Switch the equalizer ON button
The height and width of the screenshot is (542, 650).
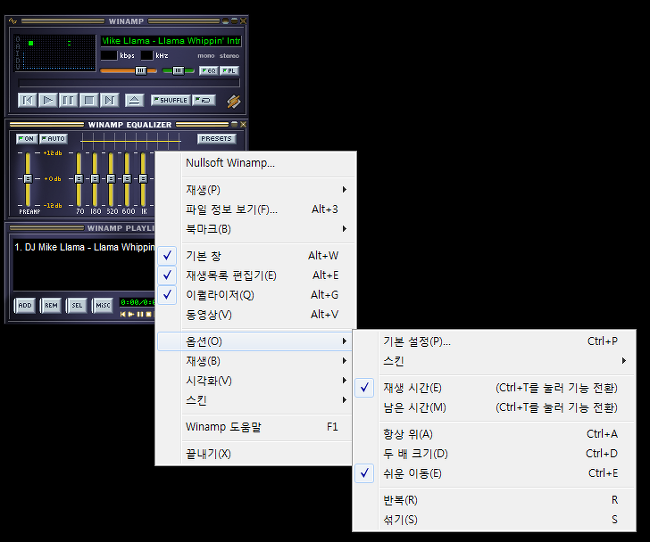27,139
